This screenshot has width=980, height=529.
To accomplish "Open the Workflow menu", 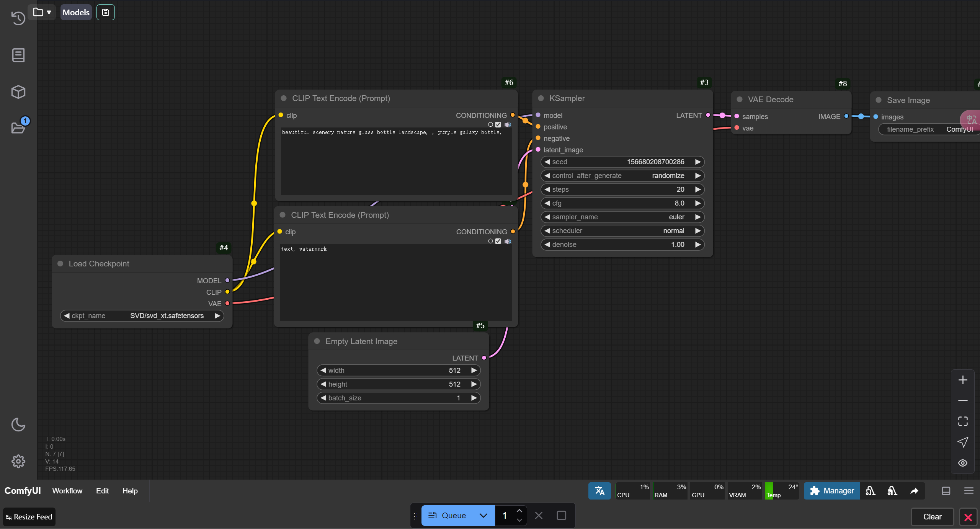I will [67, 491].
